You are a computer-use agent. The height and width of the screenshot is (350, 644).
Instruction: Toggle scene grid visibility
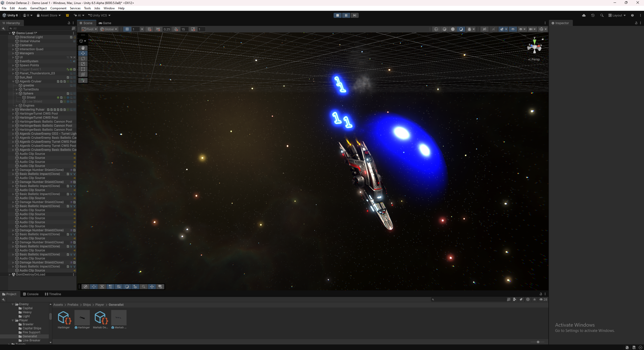127,29
